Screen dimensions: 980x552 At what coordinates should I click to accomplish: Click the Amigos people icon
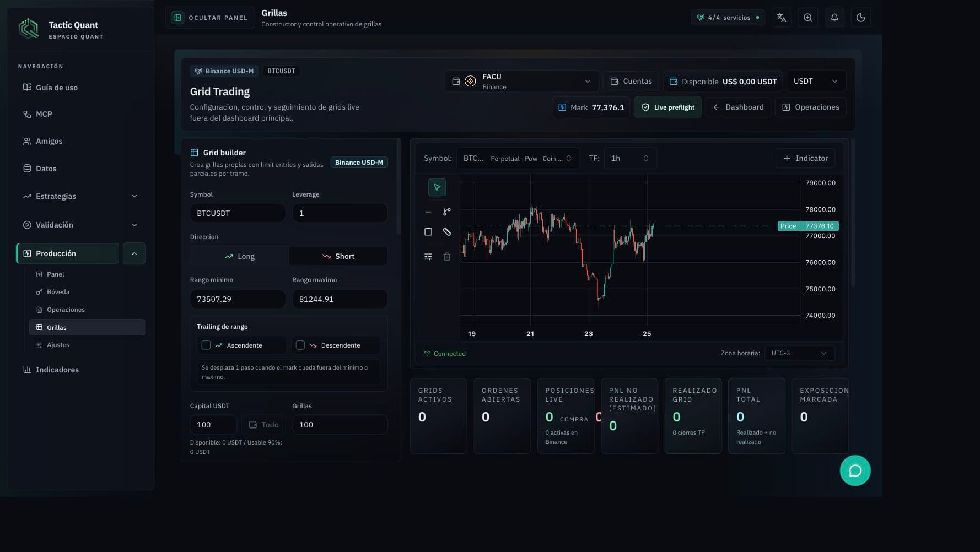click(x=27, y=141)
